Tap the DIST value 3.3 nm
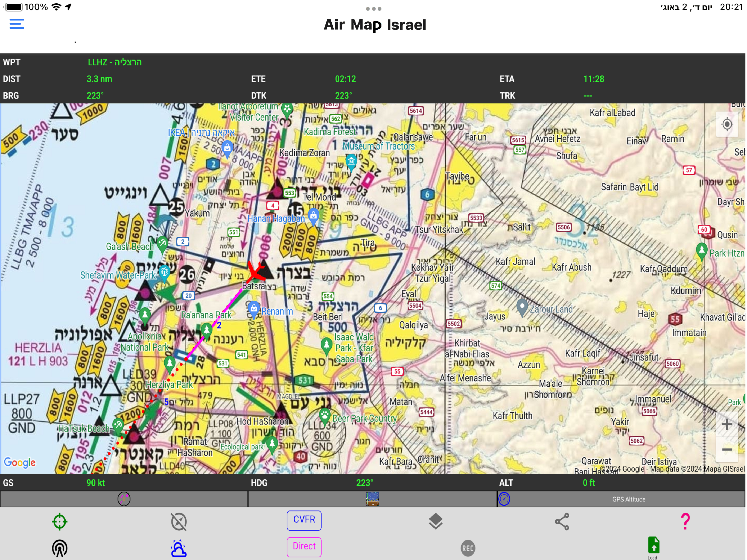Screen dimensions: 747x560 pos(99,79)
